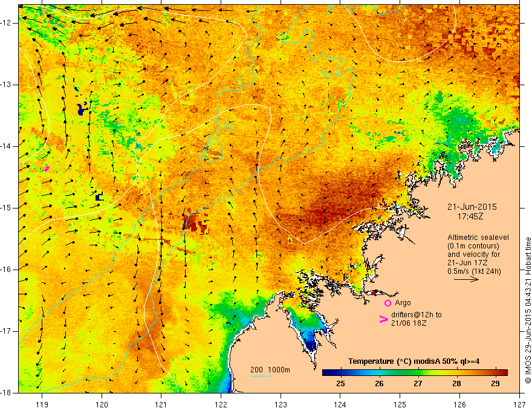The width and height of the screenshot is (532, 411).
Task: Click the magenta drifter arrow legend marker
Action: (x=384, y=319)
